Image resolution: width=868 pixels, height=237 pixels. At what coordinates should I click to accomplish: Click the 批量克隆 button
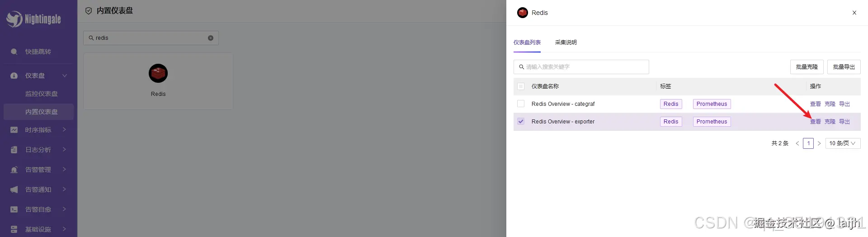pos(807,67)
